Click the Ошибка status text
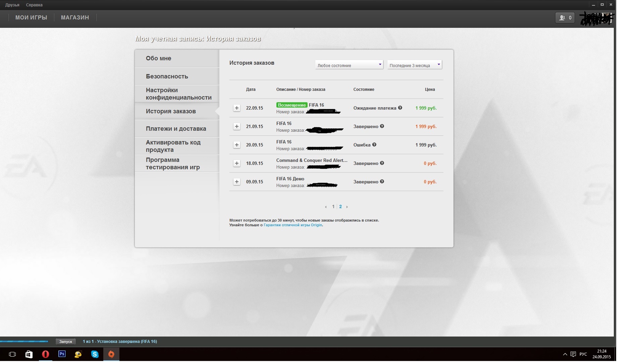The height and width of the screenshot is (362, 644). click(x=362, y=145)
